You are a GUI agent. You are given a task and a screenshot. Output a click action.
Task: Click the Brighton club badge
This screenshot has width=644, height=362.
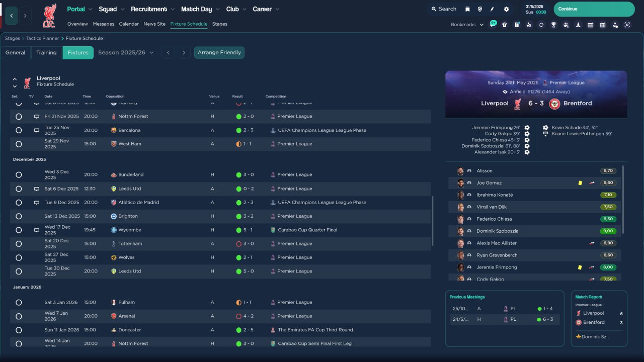coord(114,216)
